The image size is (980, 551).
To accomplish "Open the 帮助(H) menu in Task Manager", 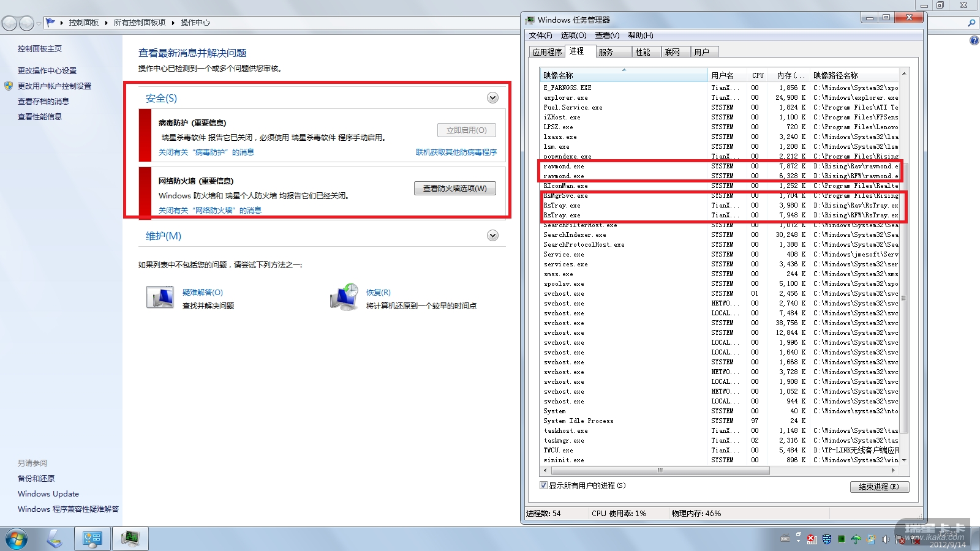I will (x=641, y=36).
